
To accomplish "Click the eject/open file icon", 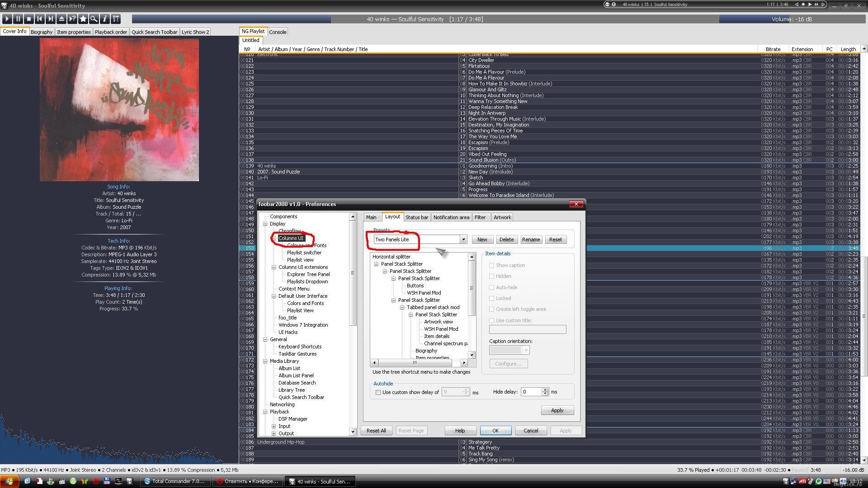I will coord(61,19).
